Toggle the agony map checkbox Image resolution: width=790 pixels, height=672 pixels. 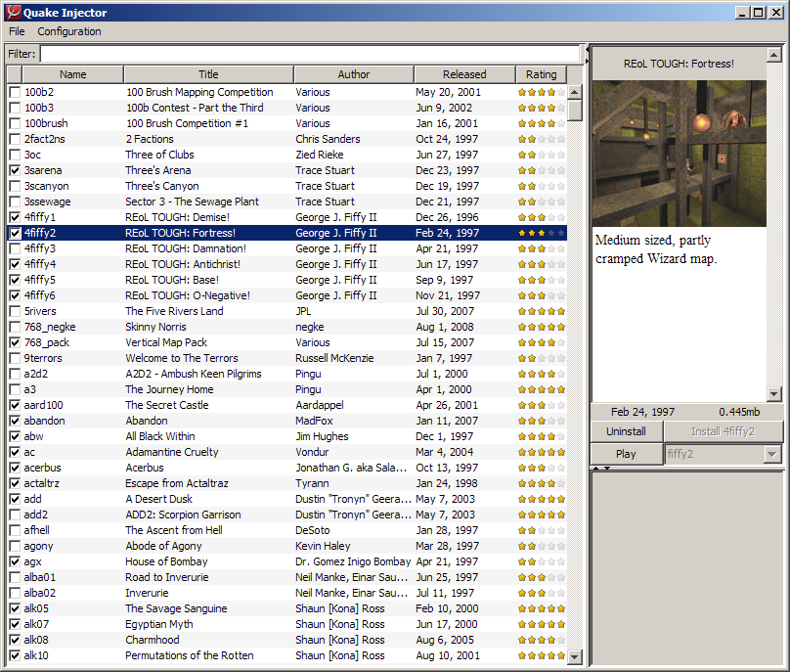[x=14, y=546]
